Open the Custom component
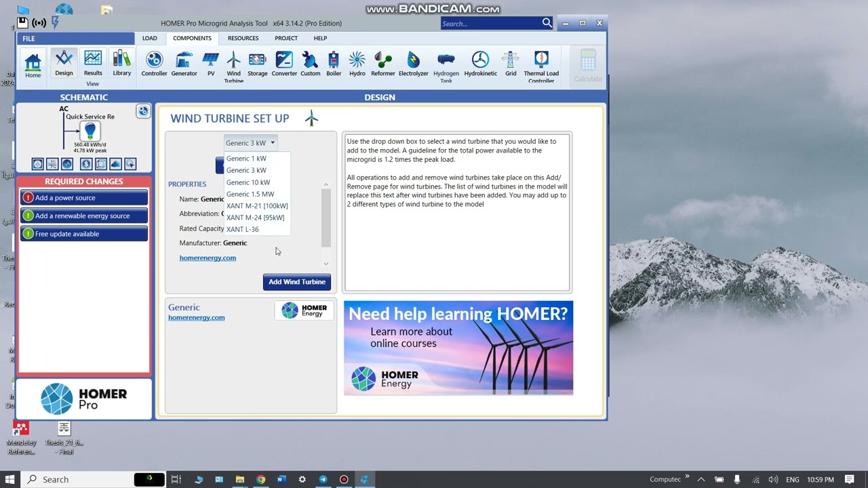Image resolution: width=868 pixels, height=488 pixels. pyautogui.click(x=310, y=64)
